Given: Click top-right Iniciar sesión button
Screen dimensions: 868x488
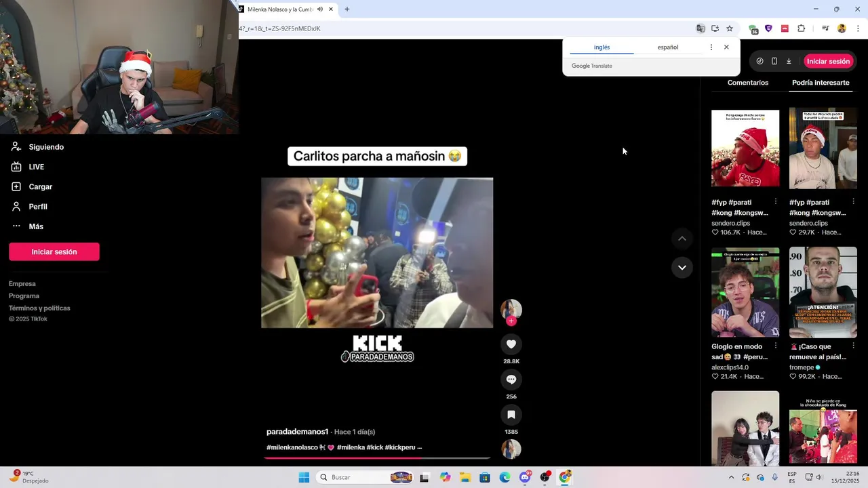Looking at the screenshot, I should pyautogui.click(x=828, y=61).
